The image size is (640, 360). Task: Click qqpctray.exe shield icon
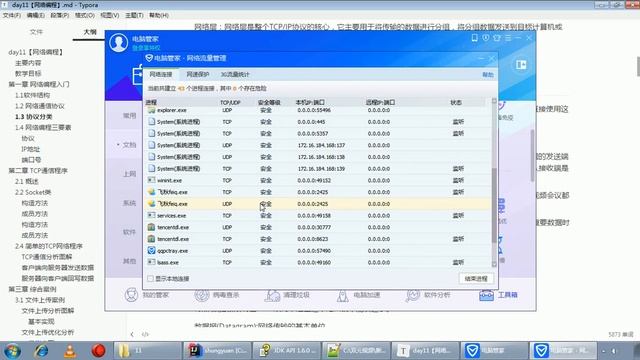pos(151,251)
